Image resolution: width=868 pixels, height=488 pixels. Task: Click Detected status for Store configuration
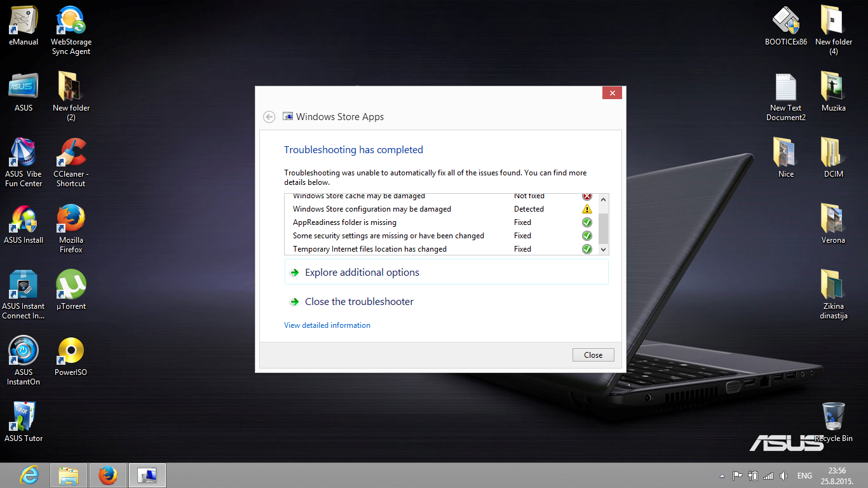[x=529, y=209]
